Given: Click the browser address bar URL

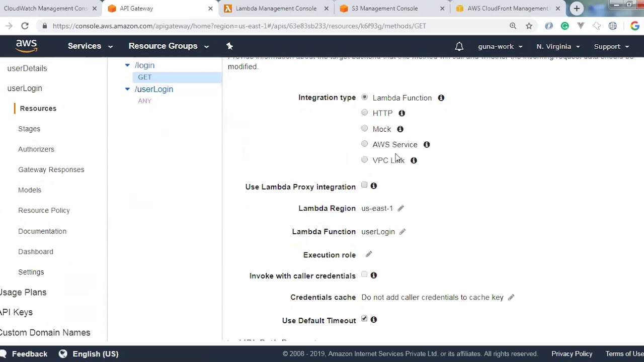Looking at the screenshot, I should pyautogui.click(x=239, y=26).
